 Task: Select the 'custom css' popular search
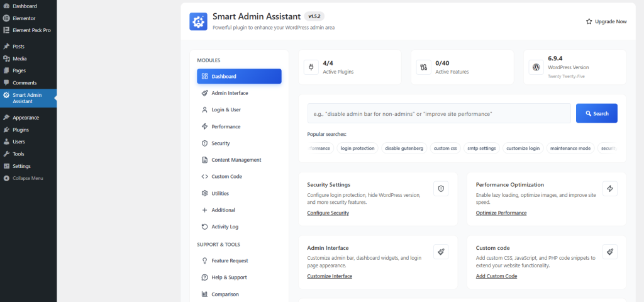point(445,148)
